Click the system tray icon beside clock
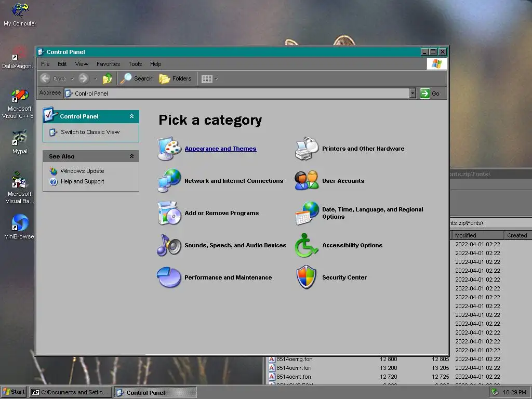Screen dimensions: 532x399 coord(495,392)
